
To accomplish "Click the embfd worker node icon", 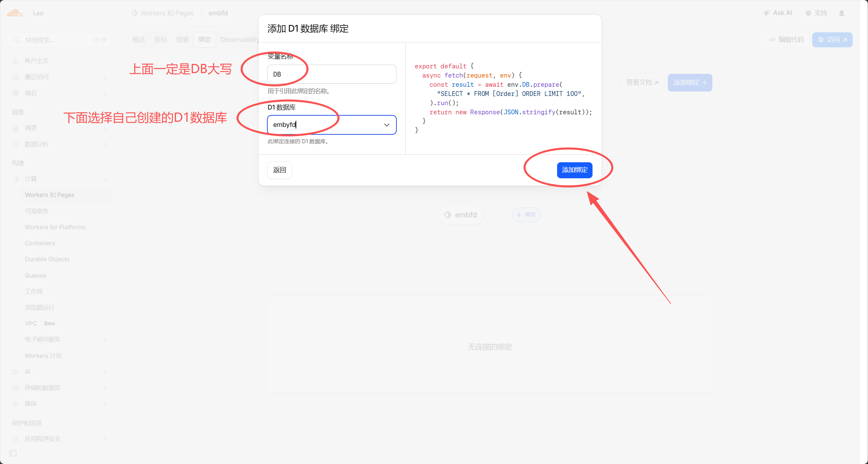I will pyautogui.click(x=447, y=215).
